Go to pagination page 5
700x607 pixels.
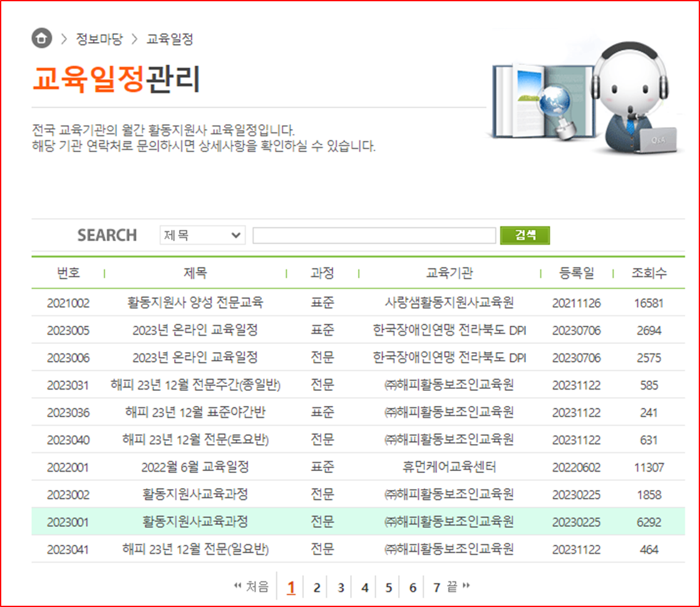[x=388, y=588]
